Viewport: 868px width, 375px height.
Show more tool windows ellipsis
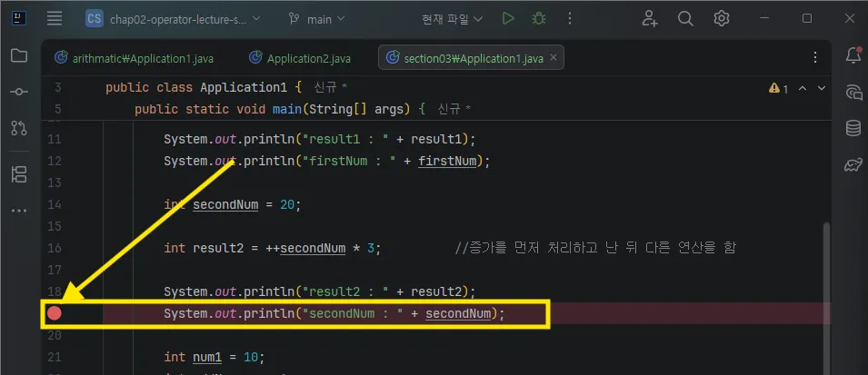click(19, 211)
